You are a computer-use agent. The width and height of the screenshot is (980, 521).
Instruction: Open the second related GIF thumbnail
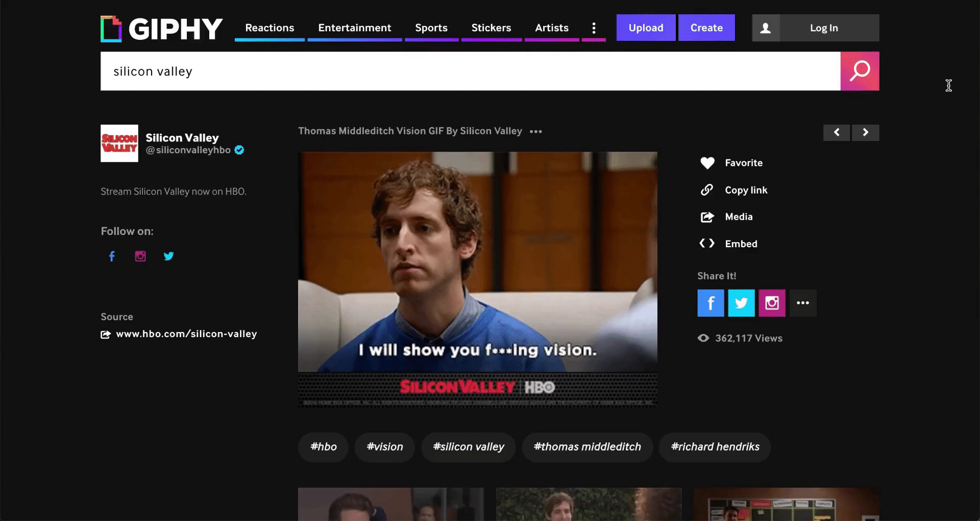589,504
